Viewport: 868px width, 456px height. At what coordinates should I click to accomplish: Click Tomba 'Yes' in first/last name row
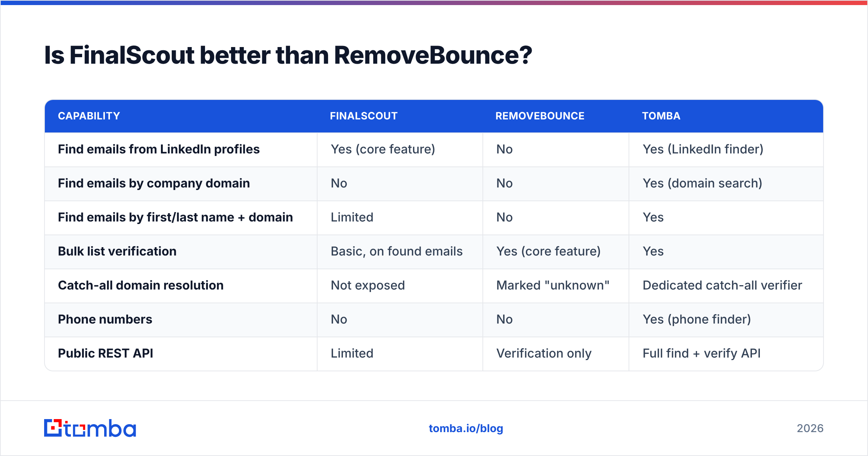(x=653, y=217)
